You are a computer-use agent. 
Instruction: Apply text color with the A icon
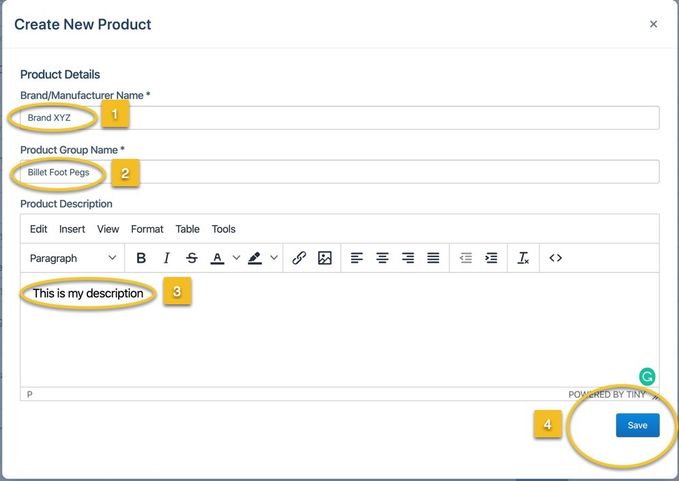(x=217, y=258)
